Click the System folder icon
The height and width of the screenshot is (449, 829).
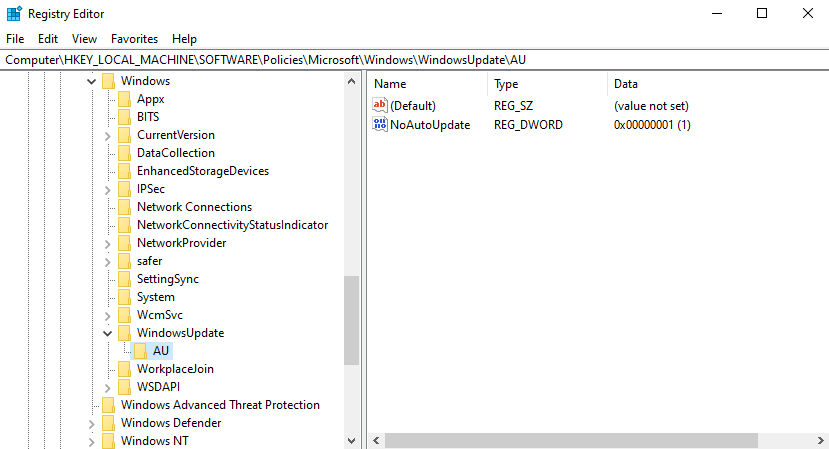pos(124,297)
